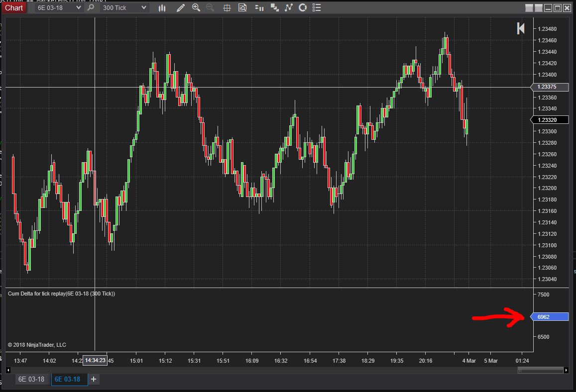Image resolution: width=576 pixels, height=392 pixels.
Task: Click the first gray instrument link square
Action: click(x=529, y=8)
